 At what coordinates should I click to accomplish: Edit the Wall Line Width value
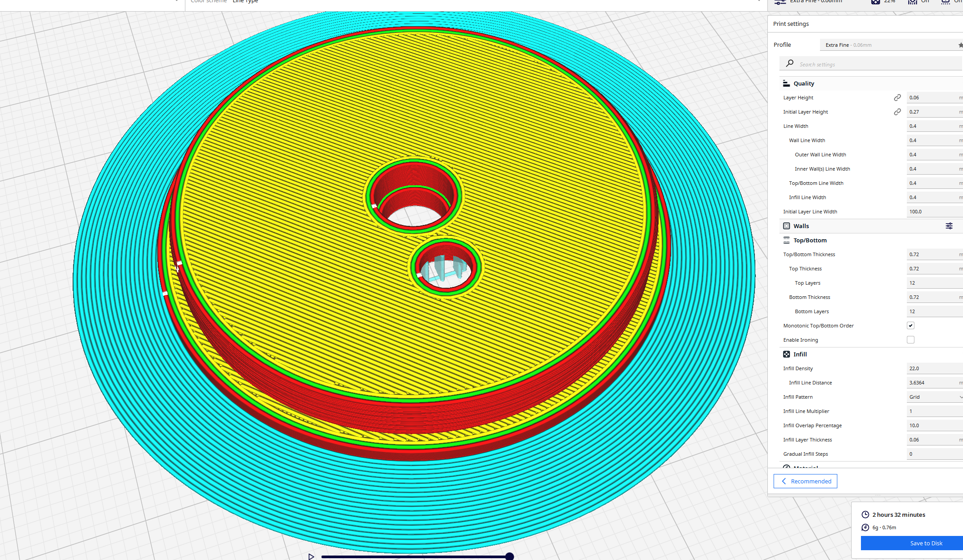tap(935, 140)
